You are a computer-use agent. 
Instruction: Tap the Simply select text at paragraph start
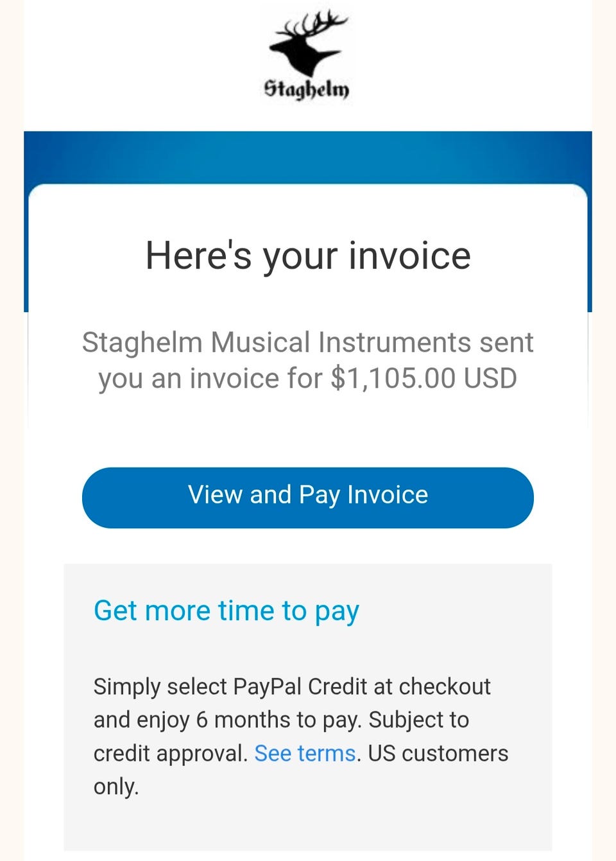tap(160, 687)
